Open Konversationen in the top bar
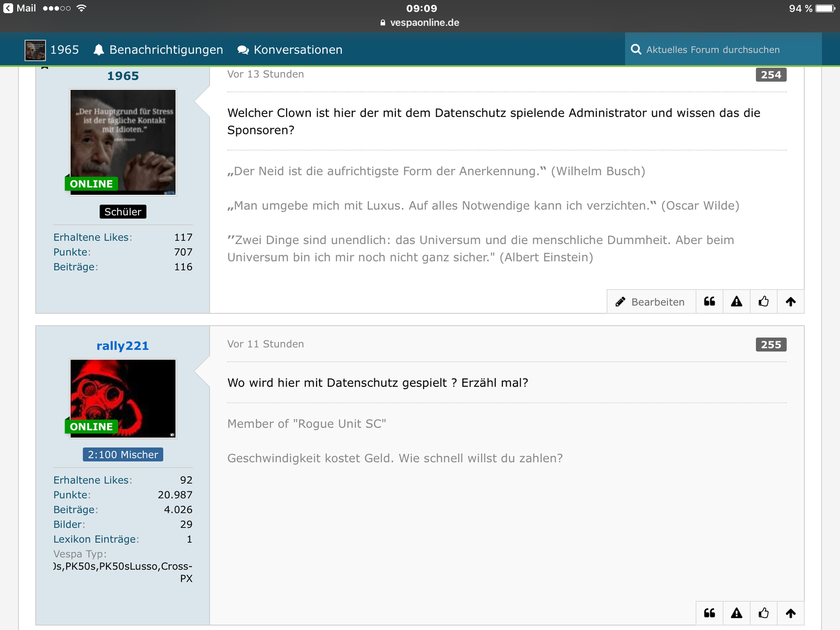The height and width of the screenshot is (630, 840). pos(290,50)
